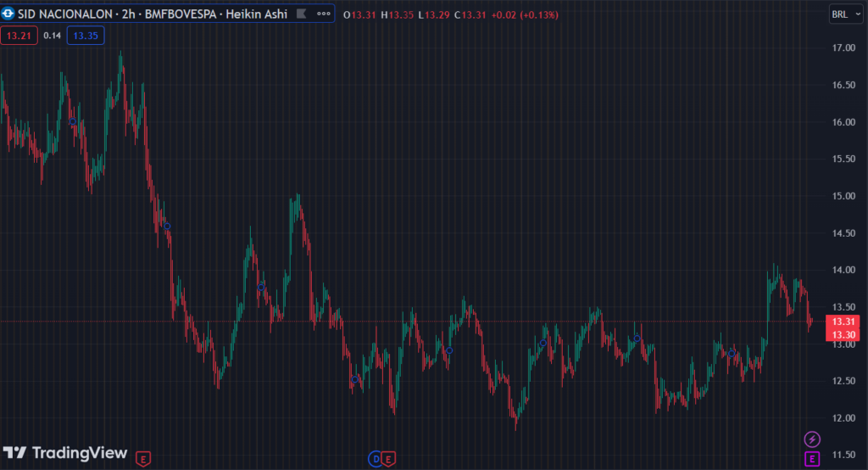This screenshot has height=470, width=868.
Task: Open the three-dots More menu in legend
Action: (323, 14)
